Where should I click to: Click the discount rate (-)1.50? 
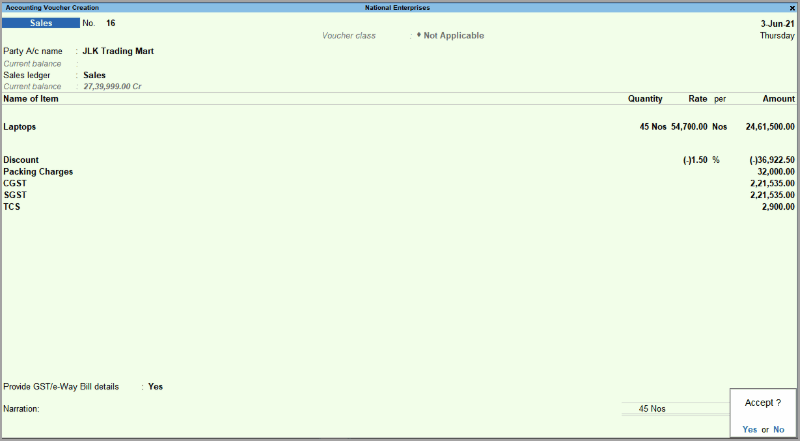pyautogui.click(x=695, y=160)
